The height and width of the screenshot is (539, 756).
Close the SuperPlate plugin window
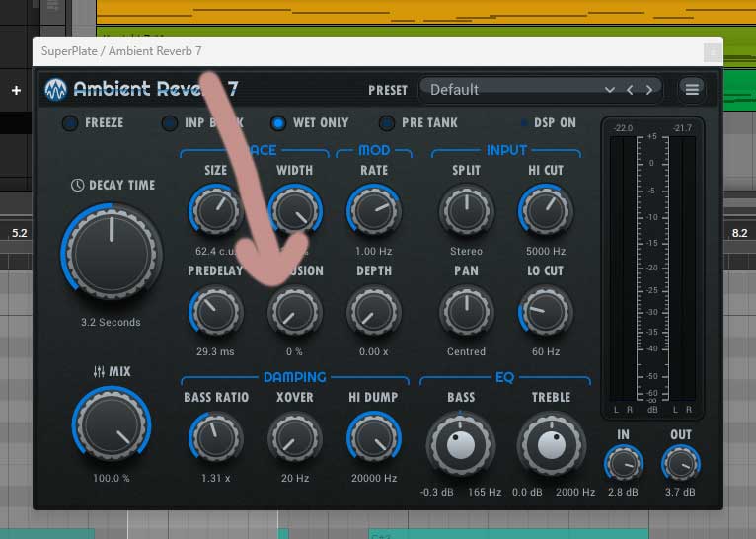(x=713, y=51)
